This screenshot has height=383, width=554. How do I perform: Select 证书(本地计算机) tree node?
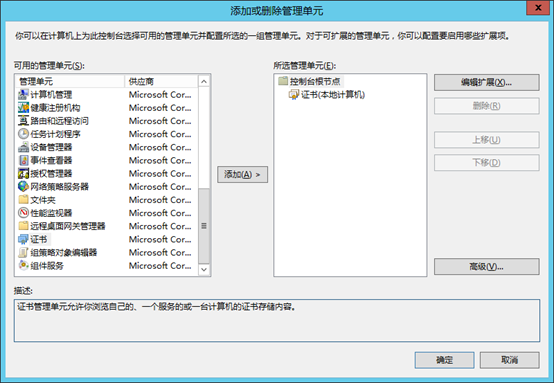point(333,95)
